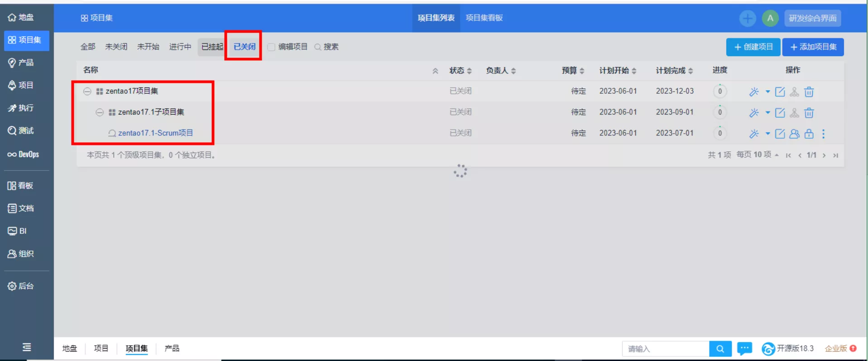Viewport: 868px width, 361px height.
Task: Filter by 已挂起
Action: (212, 47)
